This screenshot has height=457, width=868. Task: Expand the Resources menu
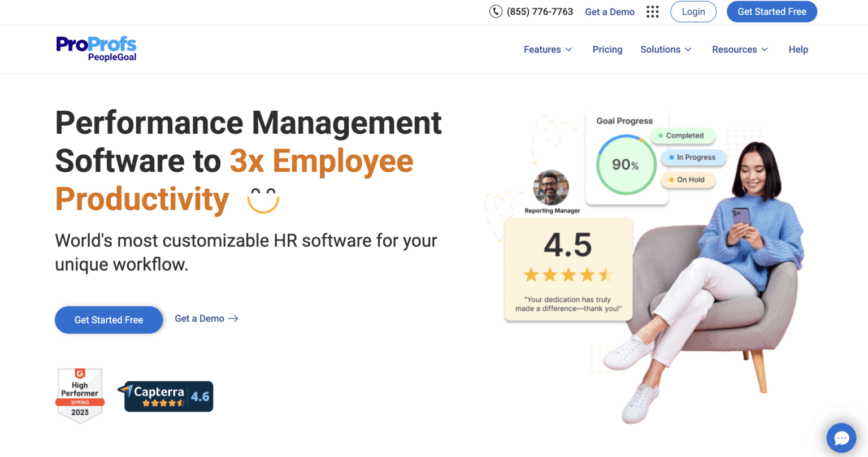point(739,49)
